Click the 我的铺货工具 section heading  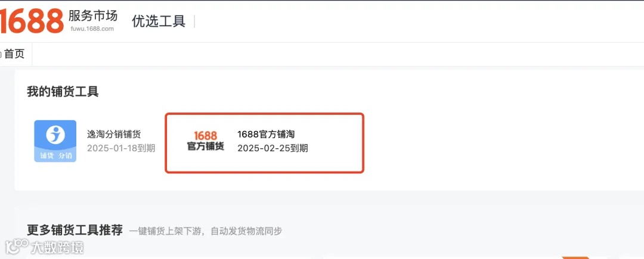63,91
